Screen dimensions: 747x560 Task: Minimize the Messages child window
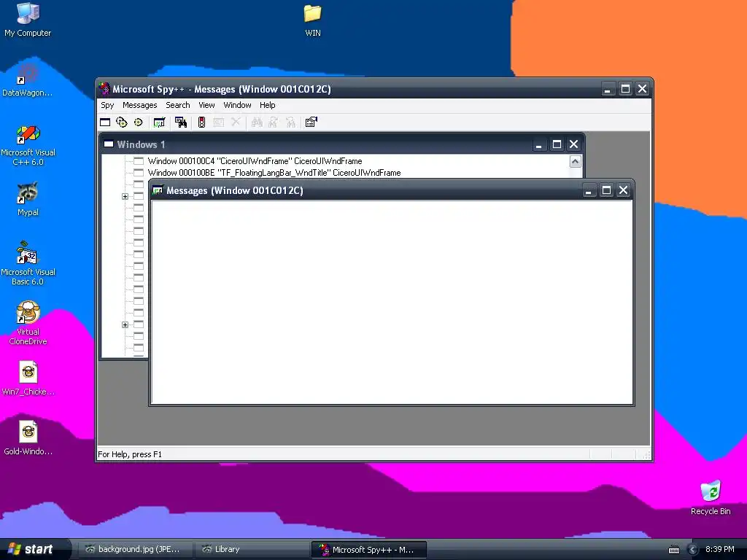[x=589, y=190]
